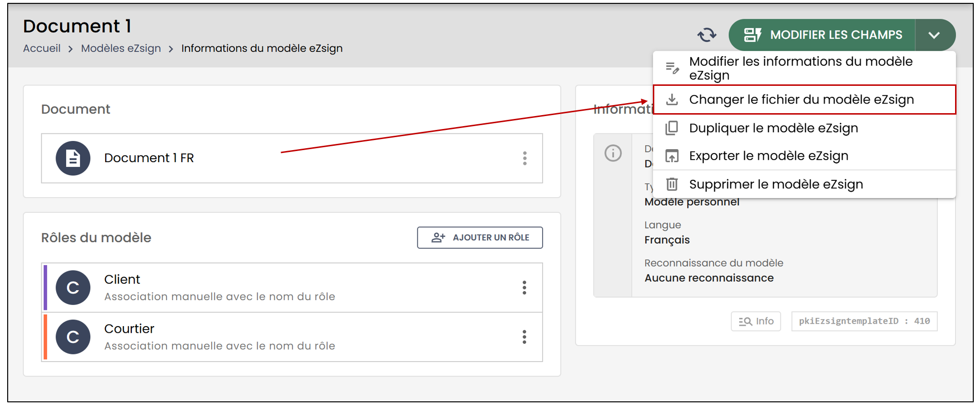The height and width of the screenshot is (410, 980).
Task: Click the information circle icon
Action: click(x=613, y=153)
